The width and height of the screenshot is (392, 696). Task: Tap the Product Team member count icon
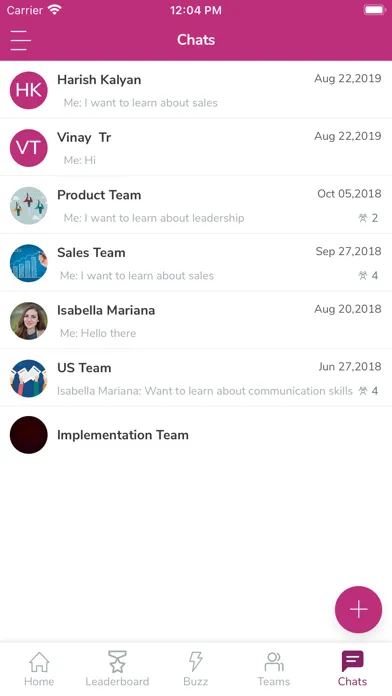point(363,218)
